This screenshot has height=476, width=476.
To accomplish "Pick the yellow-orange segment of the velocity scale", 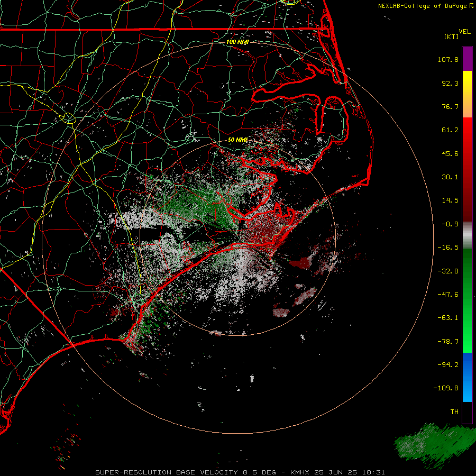I will coord(467,94).
